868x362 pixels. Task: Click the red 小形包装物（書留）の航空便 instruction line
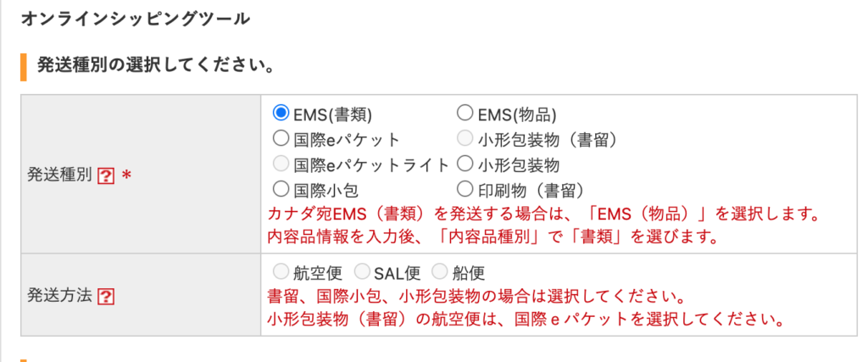(x=525, y=320)
